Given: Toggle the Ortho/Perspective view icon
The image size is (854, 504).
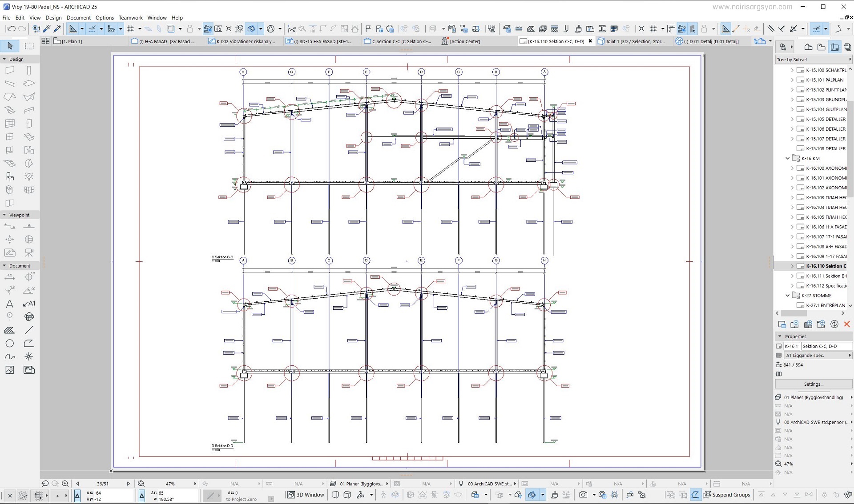Looking at the screenshot, I should 335,496.
